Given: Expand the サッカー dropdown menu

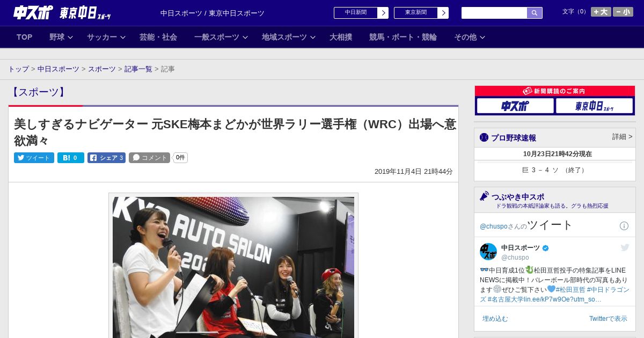Looking at the screenshot, I should [106, 37].
